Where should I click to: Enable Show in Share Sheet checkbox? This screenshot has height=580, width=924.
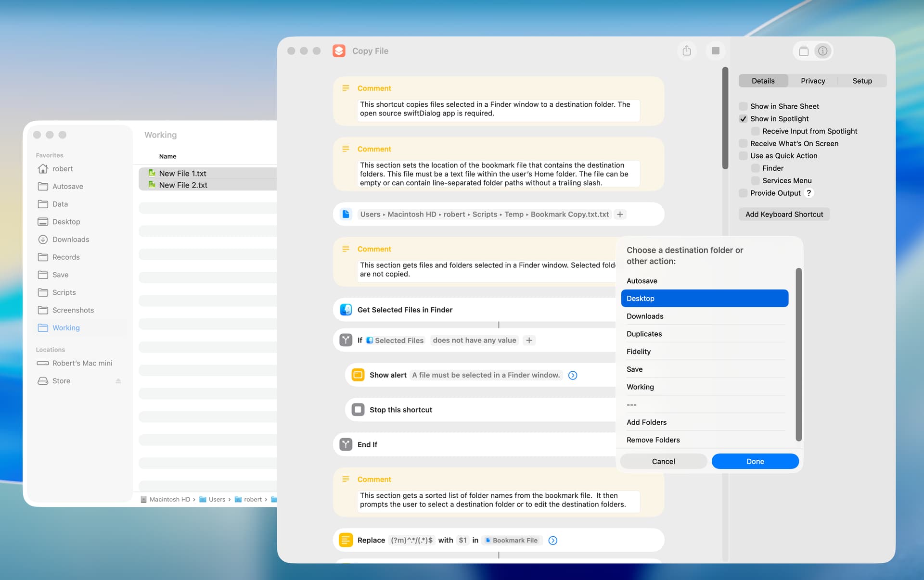point(744,106)
